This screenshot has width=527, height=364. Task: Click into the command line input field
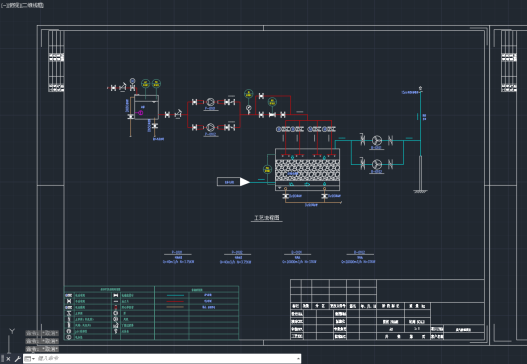click(x=166, y=359)
